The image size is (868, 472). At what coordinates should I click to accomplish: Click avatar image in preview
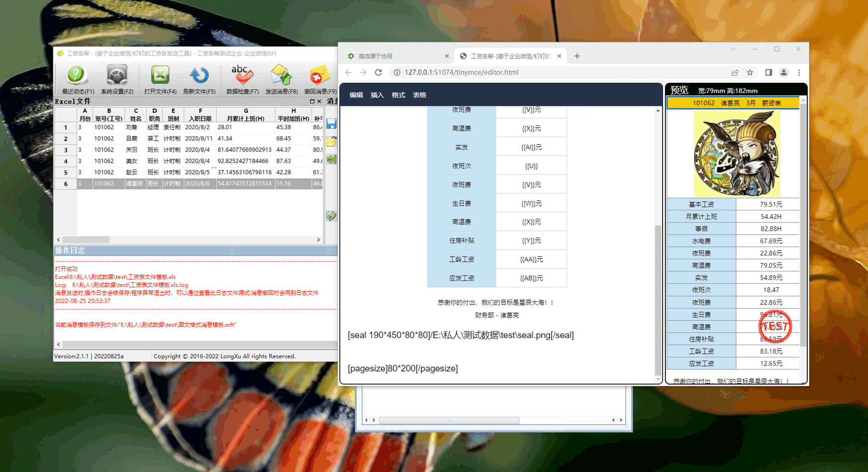736,154
